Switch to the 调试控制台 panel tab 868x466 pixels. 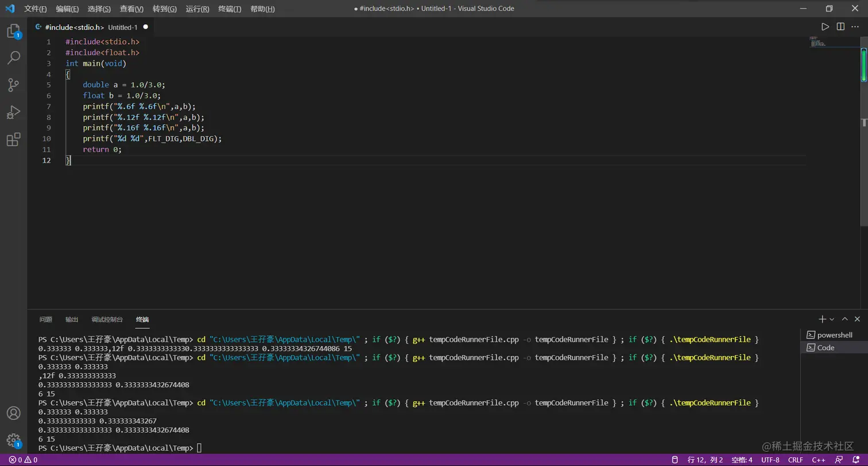coord(107,319)
